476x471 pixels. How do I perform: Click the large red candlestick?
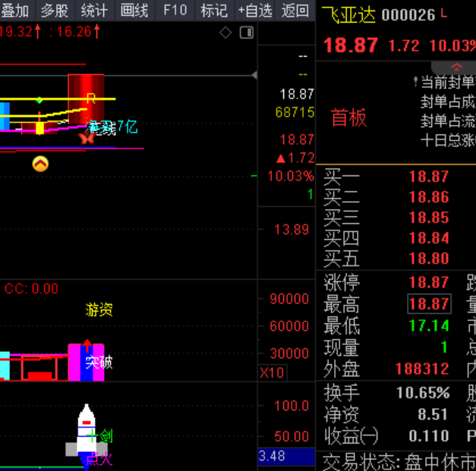coord(87,99)
